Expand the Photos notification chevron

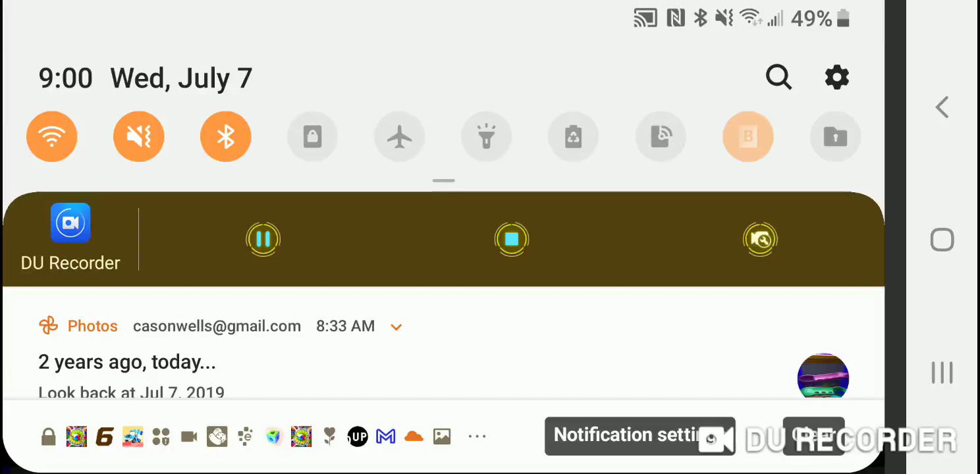(396, 327)
